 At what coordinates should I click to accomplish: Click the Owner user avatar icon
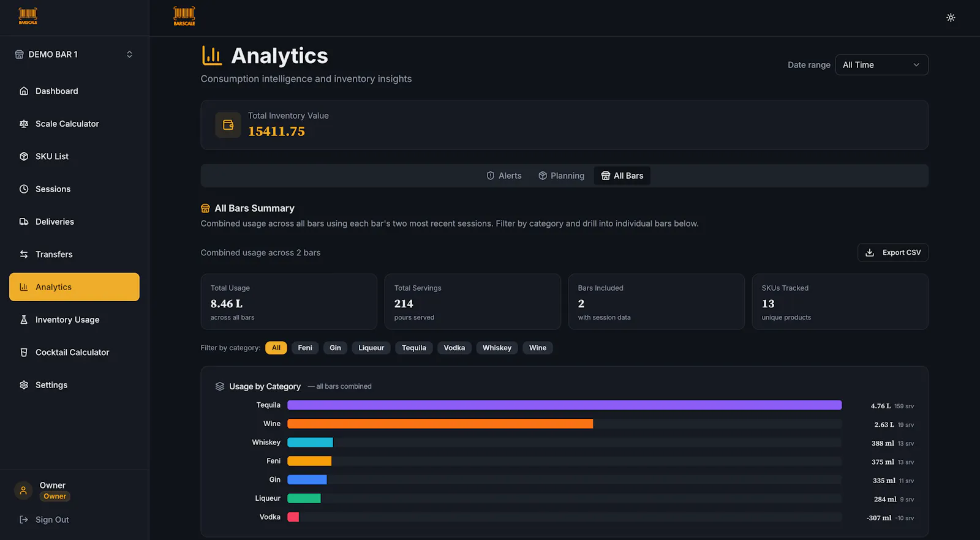pos(23,490)
